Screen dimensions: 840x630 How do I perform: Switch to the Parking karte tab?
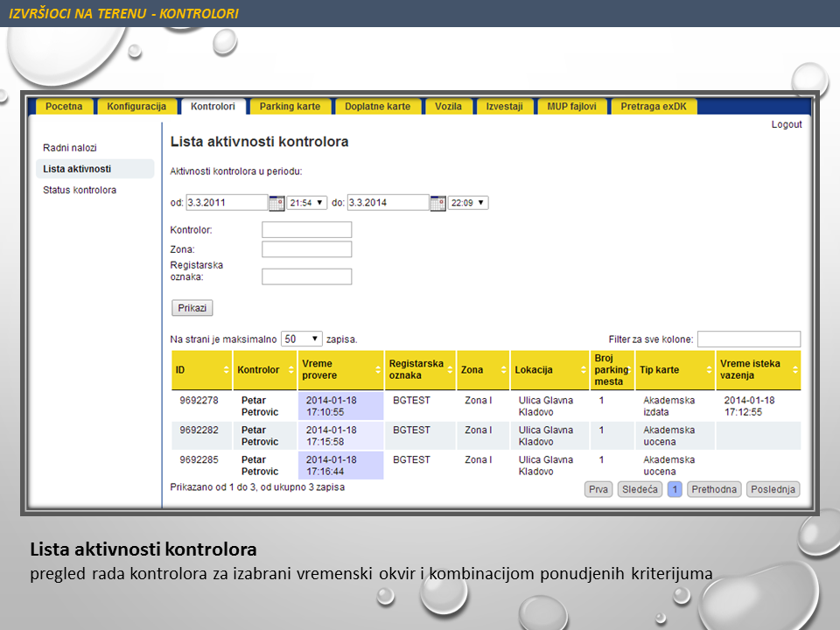pyautogui.click(x=290, y=107)
